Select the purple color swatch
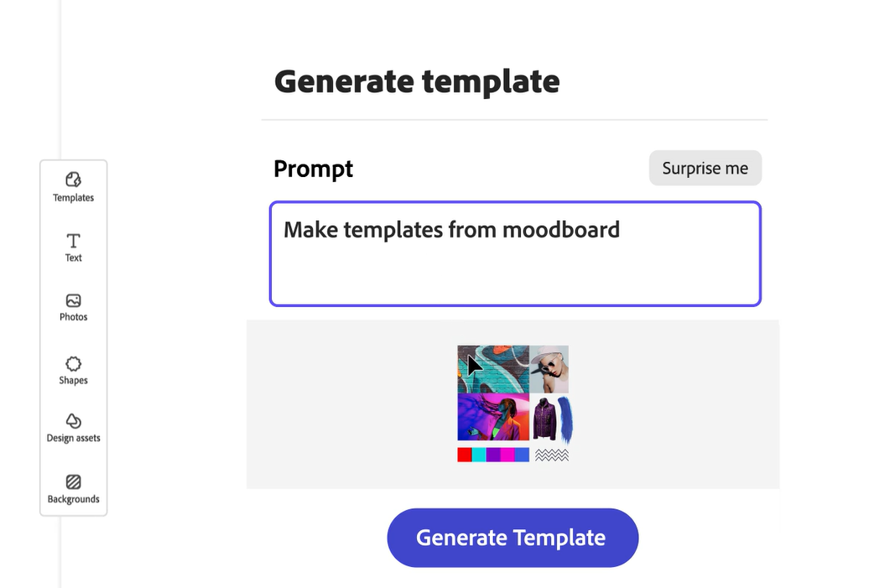The height and width of the screenshot is (588, 879). tap(493, 455)
